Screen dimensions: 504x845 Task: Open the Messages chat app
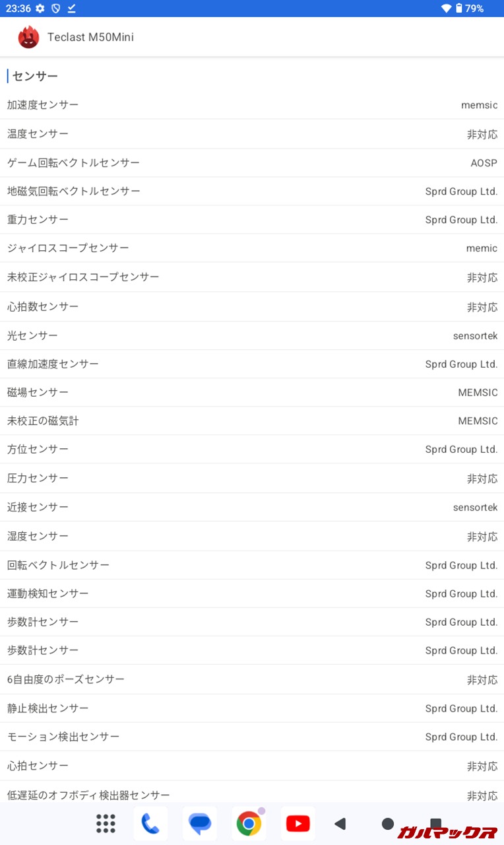click(x=199, y=823)
